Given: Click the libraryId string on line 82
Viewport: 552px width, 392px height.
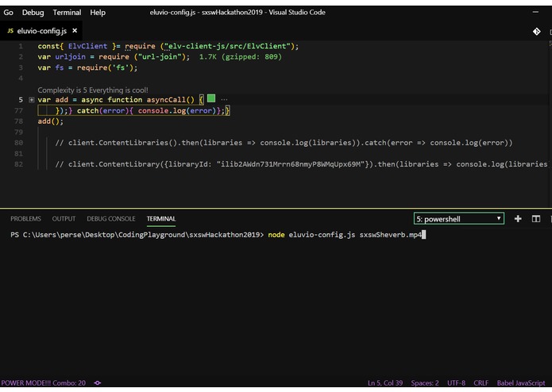Looking at the screenshot, I should tap(291, 164).
